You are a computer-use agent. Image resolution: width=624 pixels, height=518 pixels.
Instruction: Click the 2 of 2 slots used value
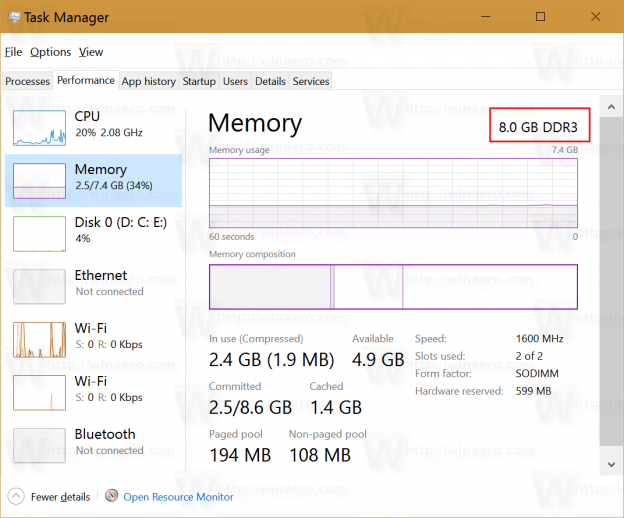pos(529,356)
